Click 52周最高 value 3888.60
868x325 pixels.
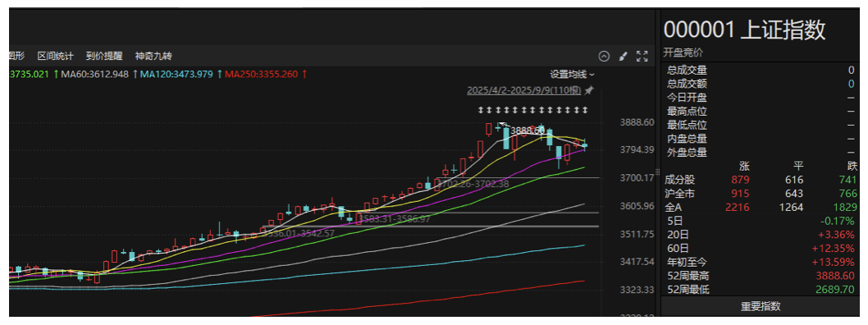coord(835,276)
